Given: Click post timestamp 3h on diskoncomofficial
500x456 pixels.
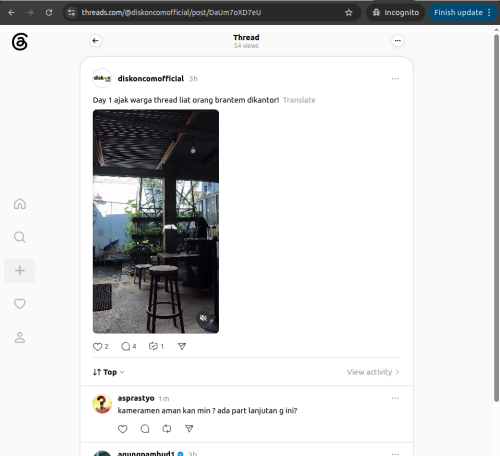Looking at the screenshot, I should 193,79.
